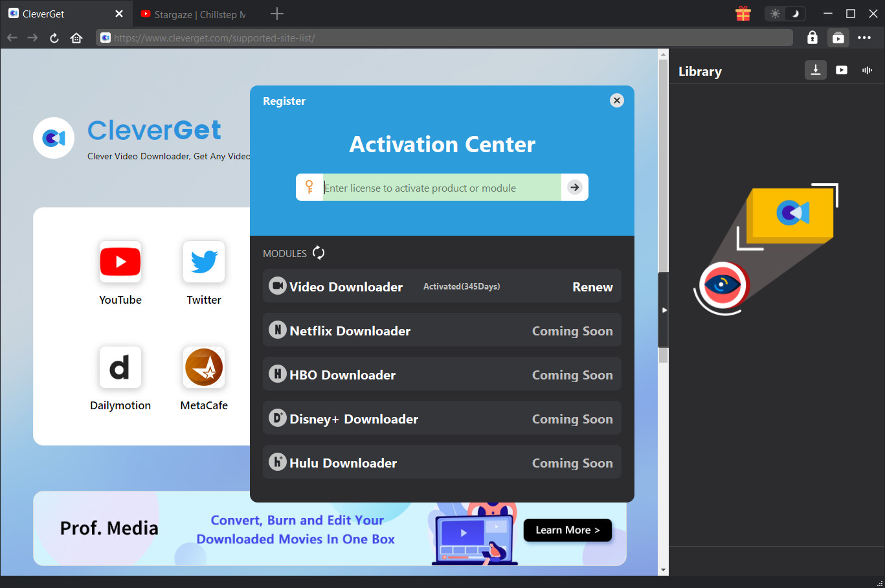Close the Register dialog
885x588 pixels.
click(617, 100)
